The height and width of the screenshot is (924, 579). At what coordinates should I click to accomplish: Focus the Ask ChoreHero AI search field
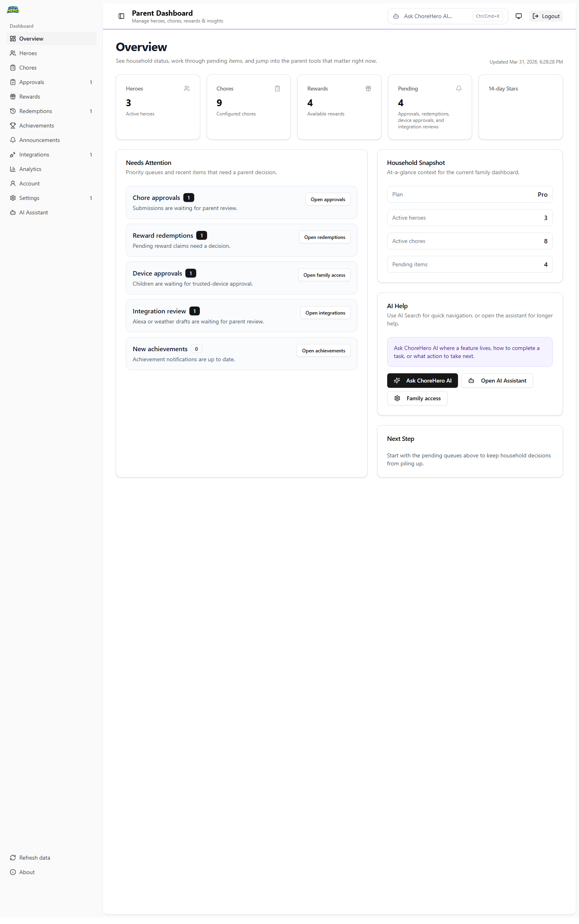click(448, 16)
